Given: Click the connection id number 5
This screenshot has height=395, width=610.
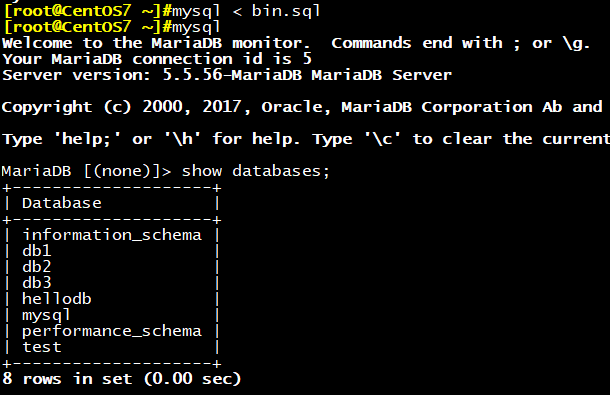Looking at the screenshot, I should click(x=307, y=59).
